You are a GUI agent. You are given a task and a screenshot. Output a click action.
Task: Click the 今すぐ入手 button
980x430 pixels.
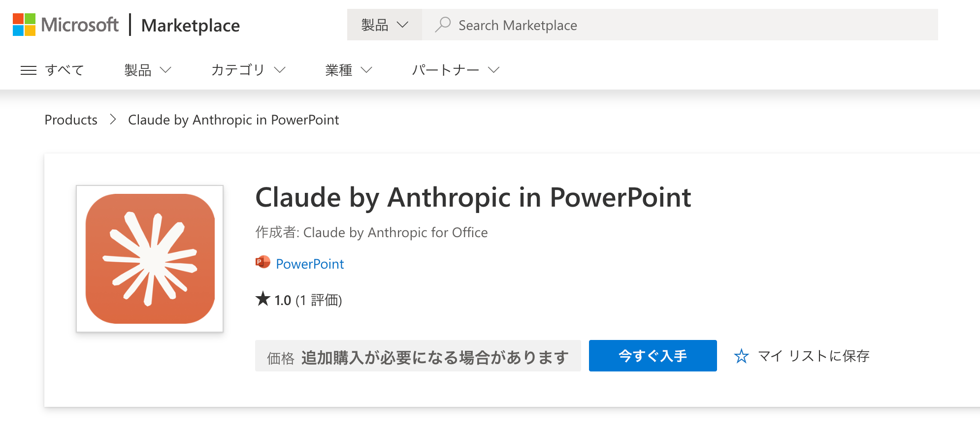652,356
